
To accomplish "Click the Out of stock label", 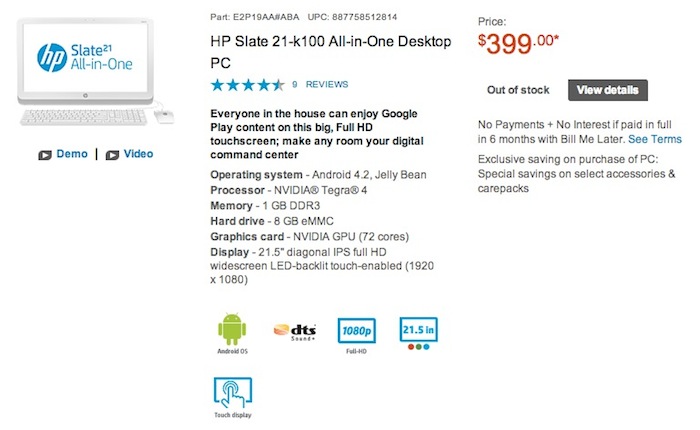I will click(x=518, y=90).
